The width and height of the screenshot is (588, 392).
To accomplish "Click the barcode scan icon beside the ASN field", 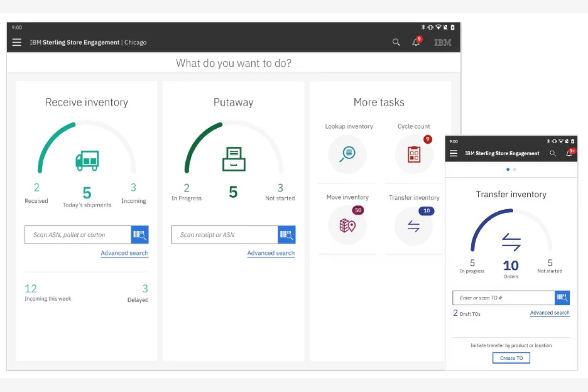I will click(140, 235).
